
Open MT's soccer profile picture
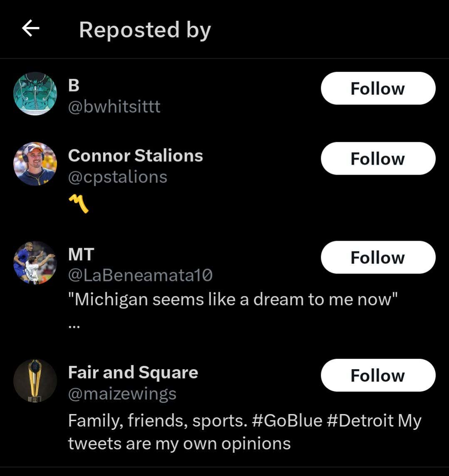coord(35,263)
